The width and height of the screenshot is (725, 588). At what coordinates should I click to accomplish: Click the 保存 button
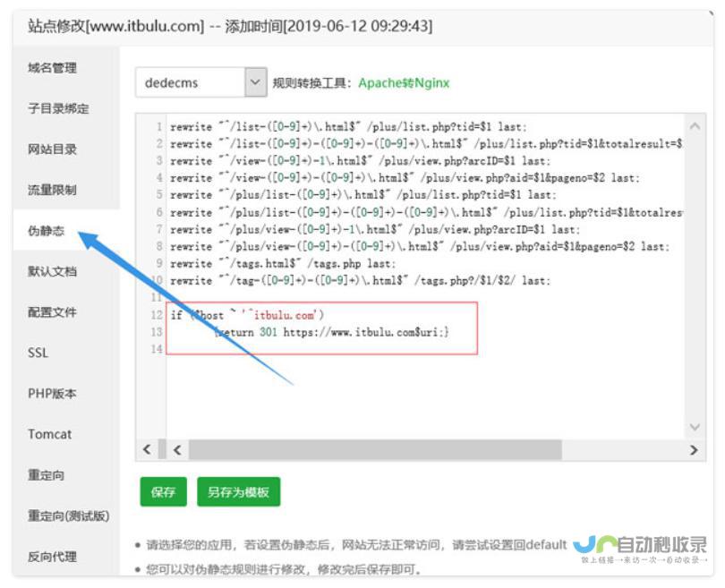(163, 492)
